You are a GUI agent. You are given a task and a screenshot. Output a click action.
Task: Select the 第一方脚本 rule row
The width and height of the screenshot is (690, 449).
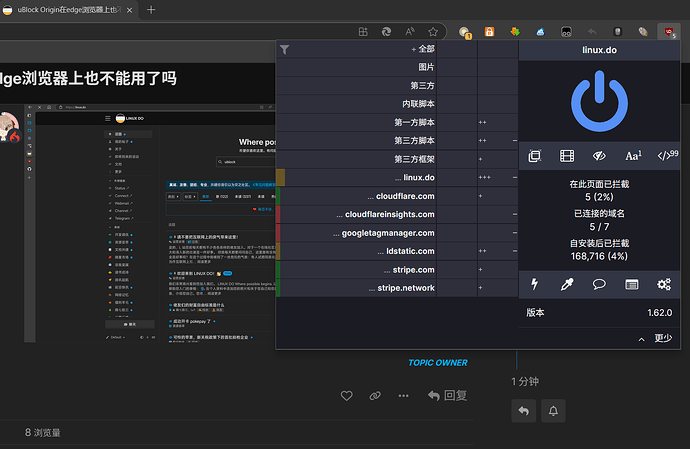(356, 122)
